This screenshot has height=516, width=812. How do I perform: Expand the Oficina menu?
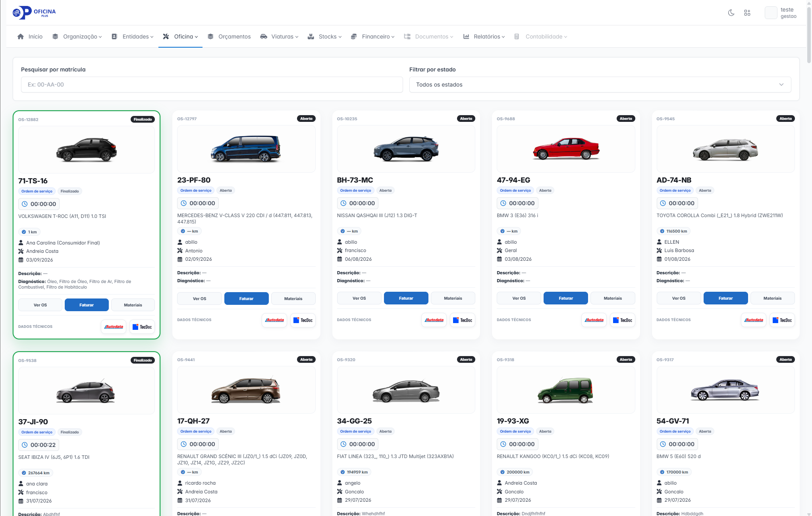(x=180, y=37)
